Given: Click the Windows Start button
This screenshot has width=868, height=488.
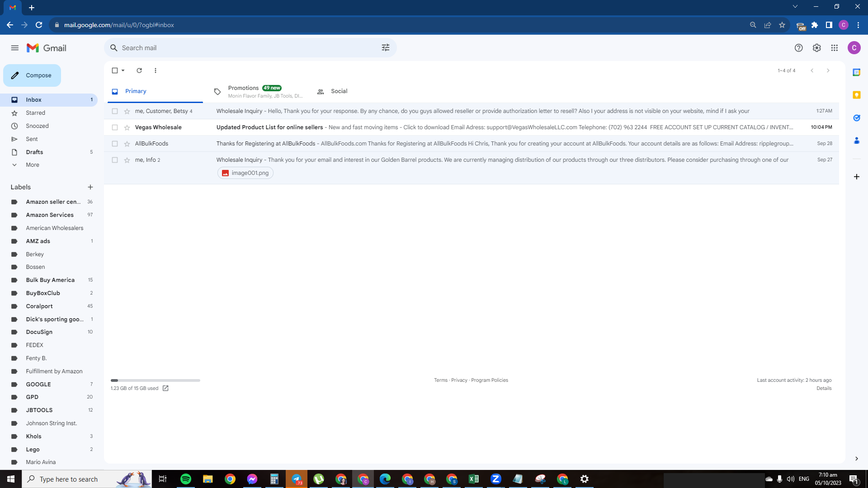Looking at the screenshot, I should click(11, 479).
